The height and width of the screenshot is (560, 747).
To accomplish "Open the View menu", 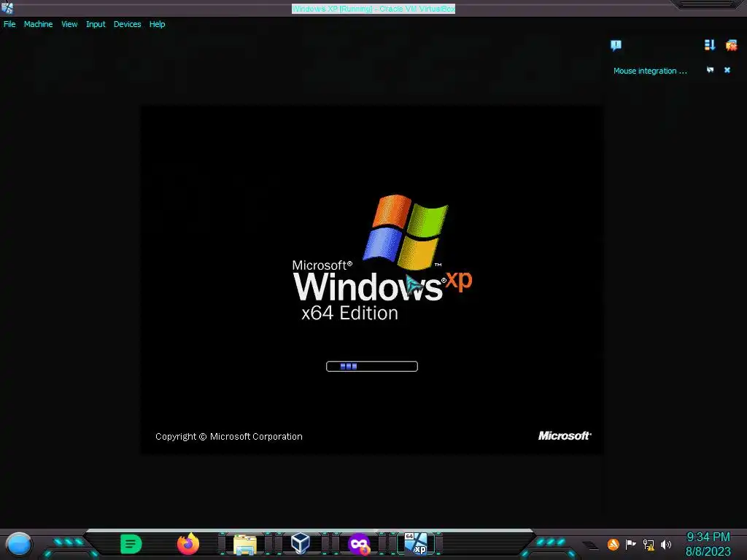I will tap(69, 24).
